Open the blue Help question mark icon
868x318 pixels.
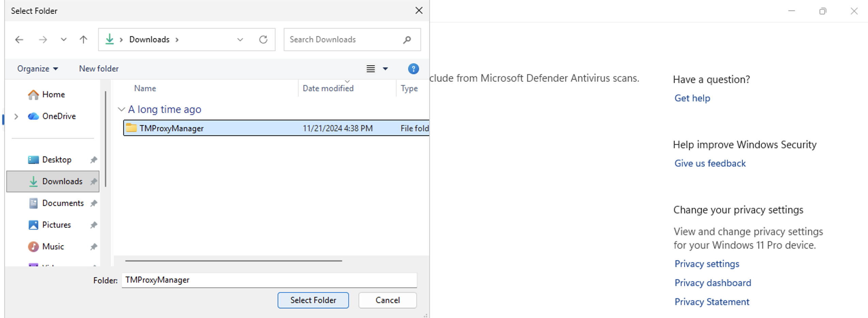(x=413, y=69)
